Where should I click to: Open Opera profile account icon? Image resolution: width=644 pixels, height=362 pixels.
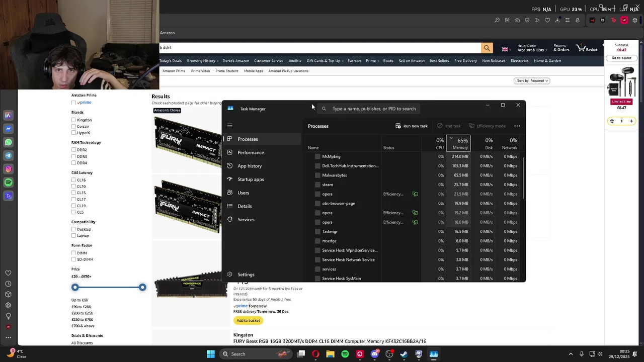pos(578,20)
